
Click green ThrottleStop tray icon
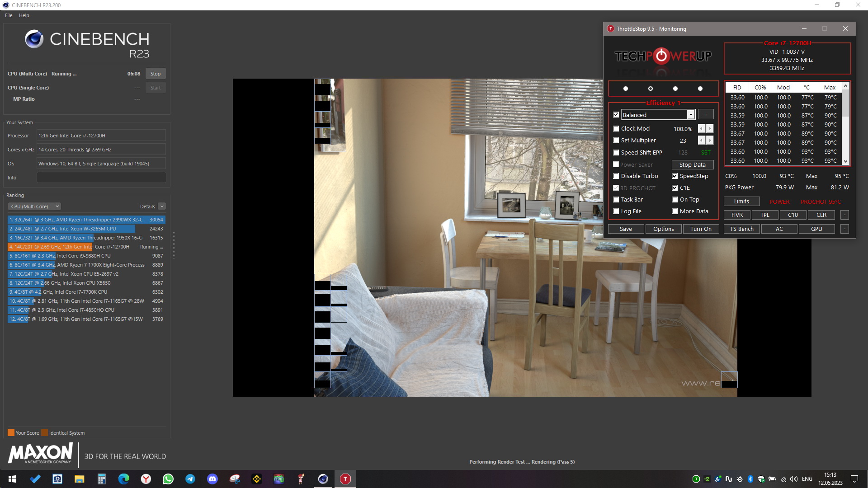coord(696,479)
